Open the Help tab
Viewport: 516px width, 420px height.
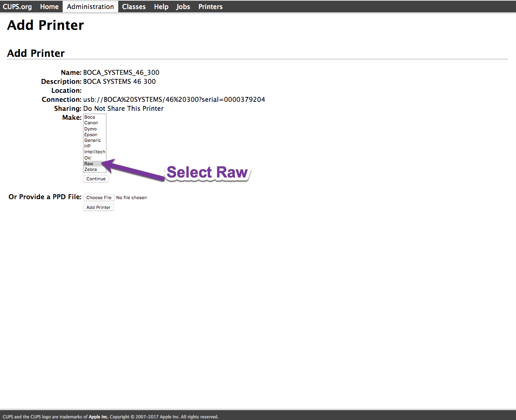161,7
